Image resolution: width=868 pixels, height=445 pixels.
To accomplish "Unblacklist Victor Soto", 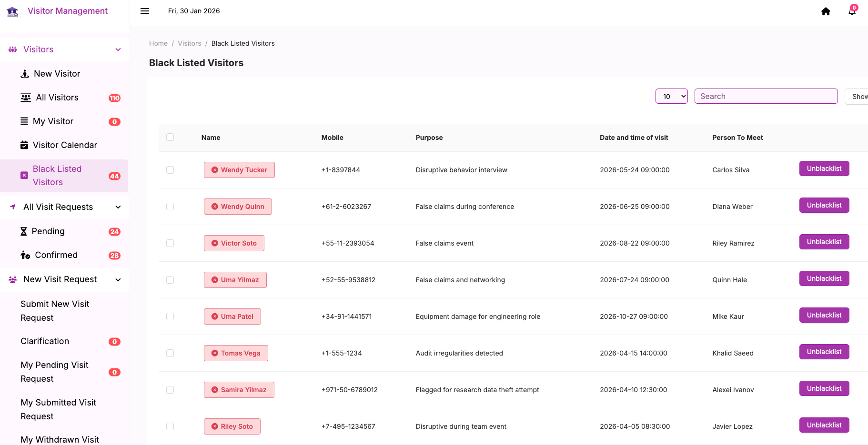I will (x=824, y=242).
